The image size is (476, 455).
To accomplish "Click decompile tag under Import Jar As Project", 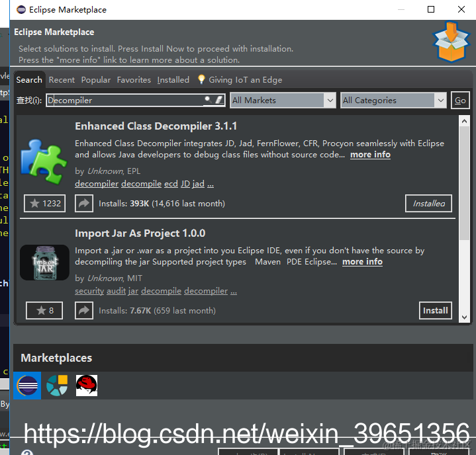I will (161, 290).
